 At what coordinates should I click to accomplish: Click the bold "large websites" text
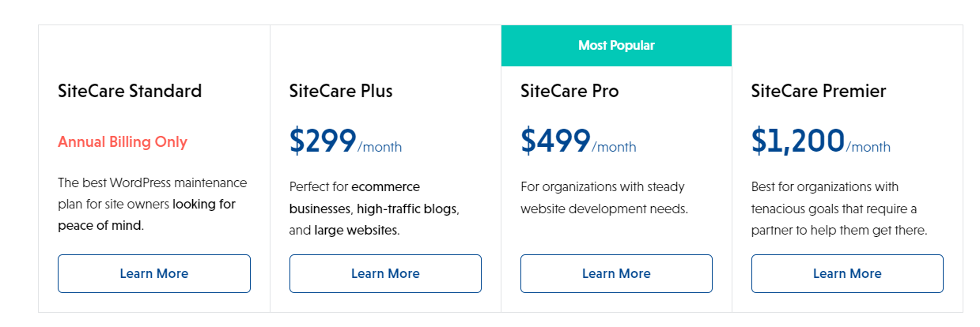tap(356, 231)
